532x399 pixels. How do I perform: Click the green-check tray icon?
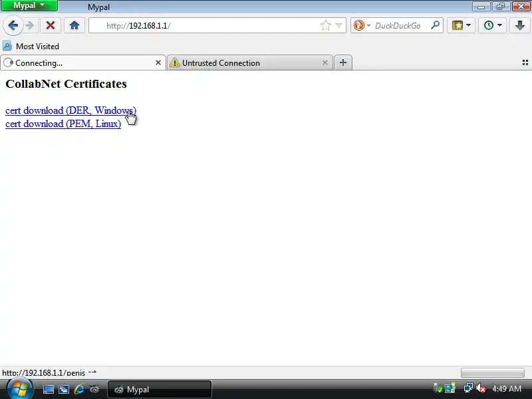click(438, 388)
